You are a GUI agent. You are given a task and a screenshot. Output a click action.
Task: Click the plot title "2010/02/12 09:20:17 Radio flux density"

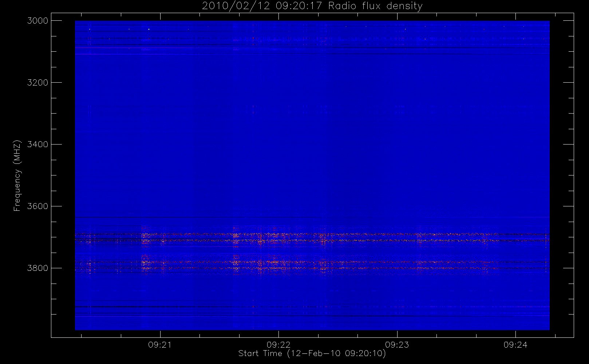[x=312, y=6]
